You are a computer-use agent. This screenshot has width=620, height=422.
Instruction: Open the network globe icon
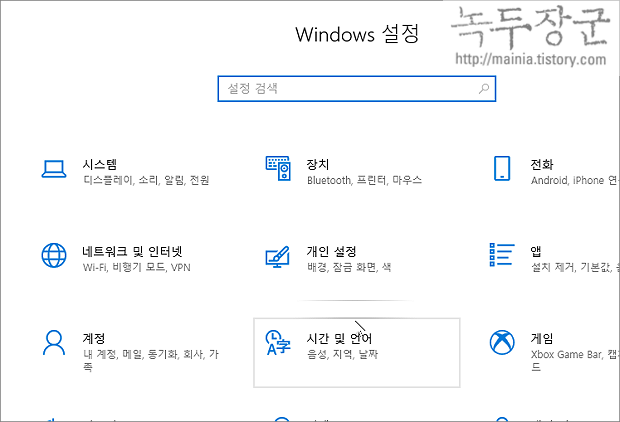coord(54,255)
